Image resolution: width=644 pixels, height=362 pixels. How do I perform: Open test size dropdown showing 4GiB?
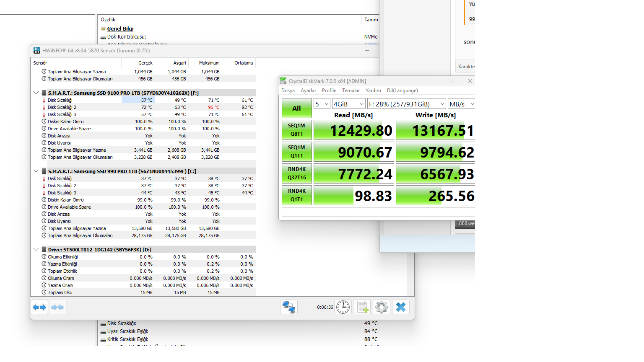(x=349, y=104)
